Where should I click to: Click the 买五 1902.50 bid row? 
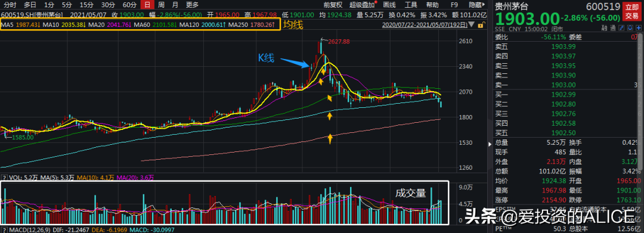pyautogui.click(x=566, y=133)
